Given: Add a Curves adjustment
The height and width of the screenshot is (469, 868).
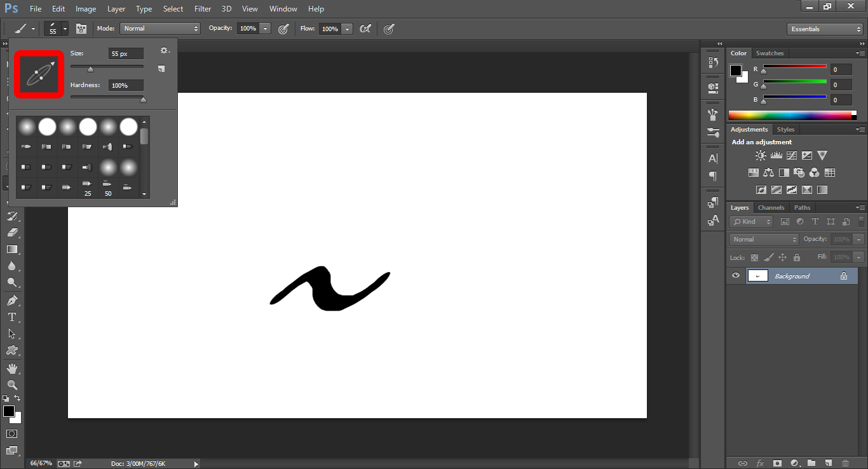Looking at the screenshot, I should point(792,155).
